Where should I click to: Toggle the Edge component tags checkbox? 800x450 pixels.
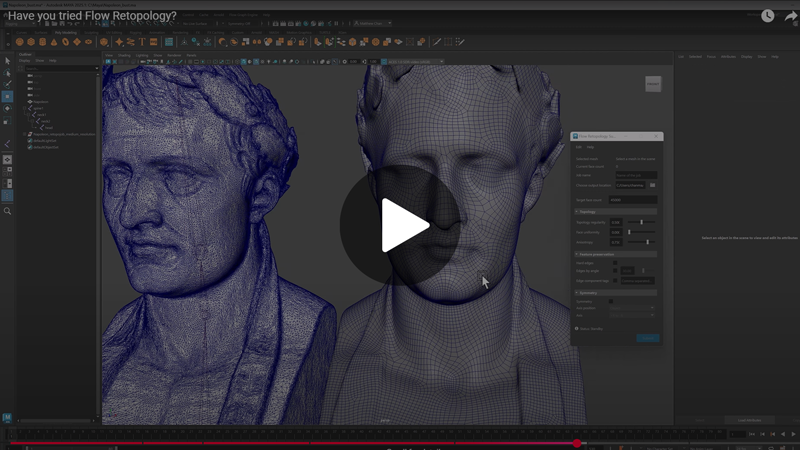[x=615, y=281]
